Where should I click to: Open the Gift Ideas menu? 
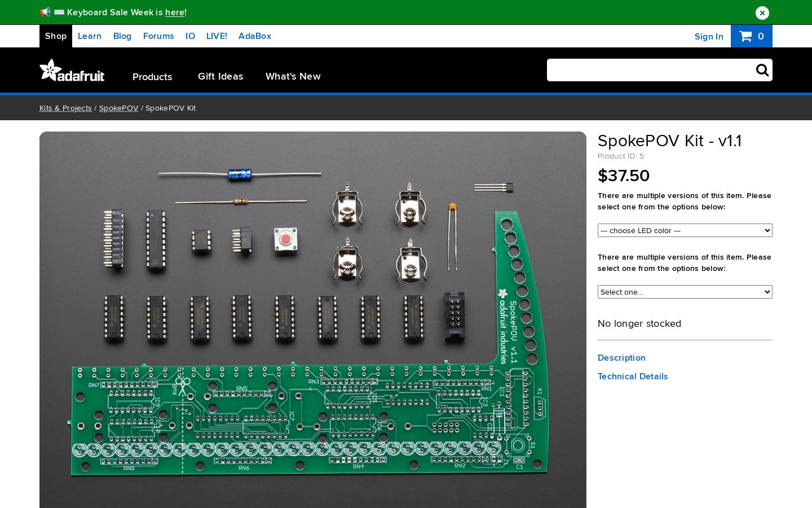[220, 76]
